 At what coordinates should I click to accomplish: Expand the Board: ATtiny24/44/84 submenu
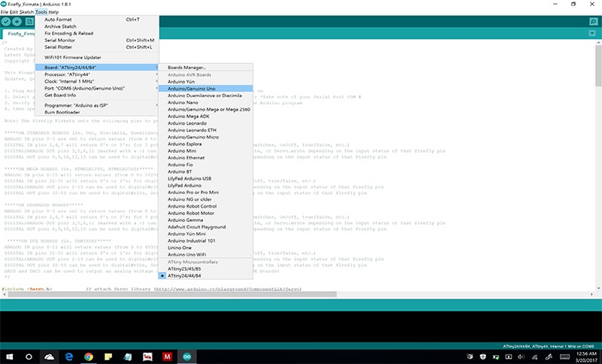click(97, 67)
